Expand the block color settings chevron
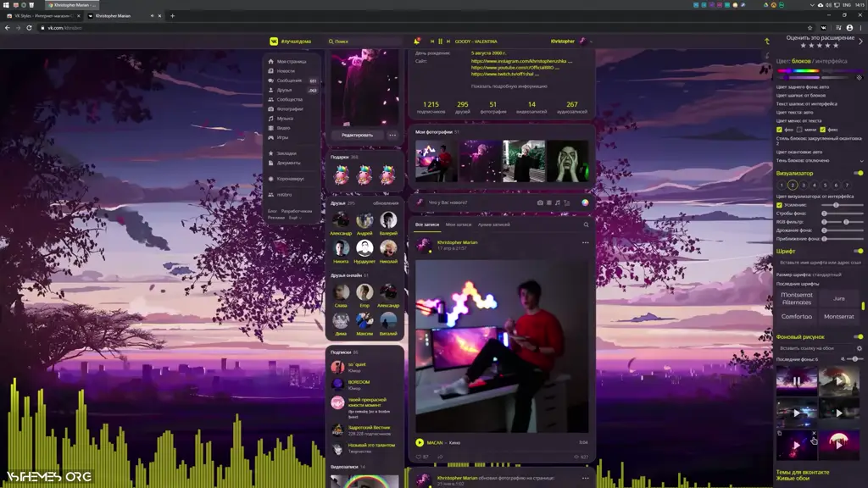This screenshot has height=488, width=868. pos(861,160)
